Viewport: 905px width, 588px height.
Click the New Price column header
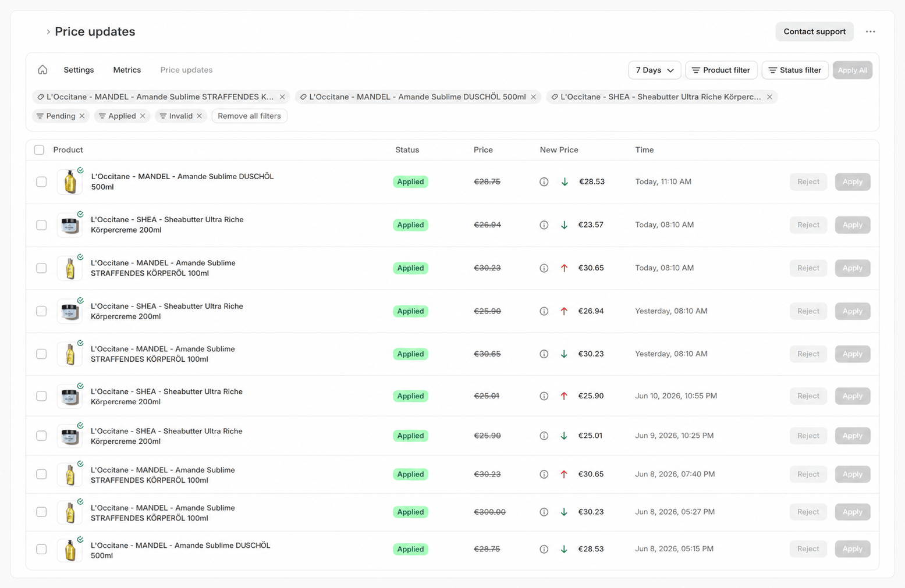(559, 150)
